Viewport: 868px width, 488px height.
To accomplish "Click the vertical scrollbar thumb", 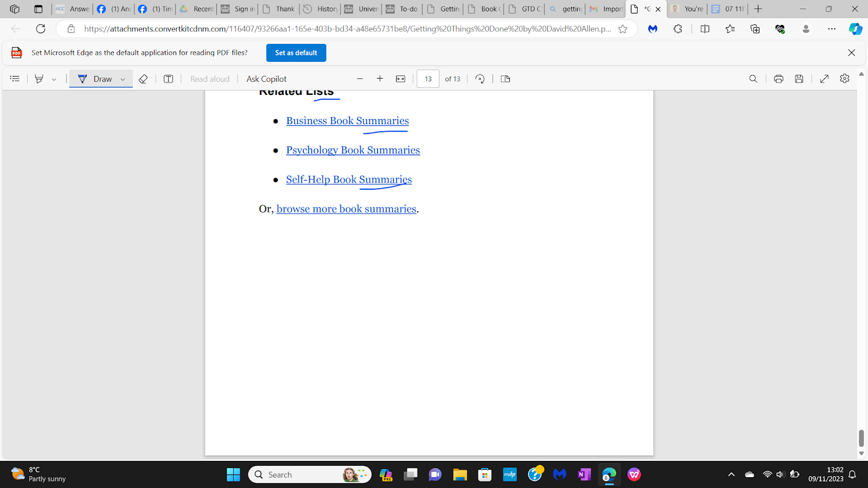I will coord(861,438).
